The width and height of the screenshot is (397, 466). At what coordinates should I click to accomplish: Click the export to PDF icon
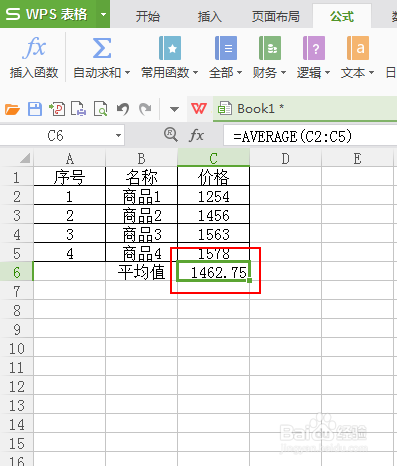click(57, 109)
